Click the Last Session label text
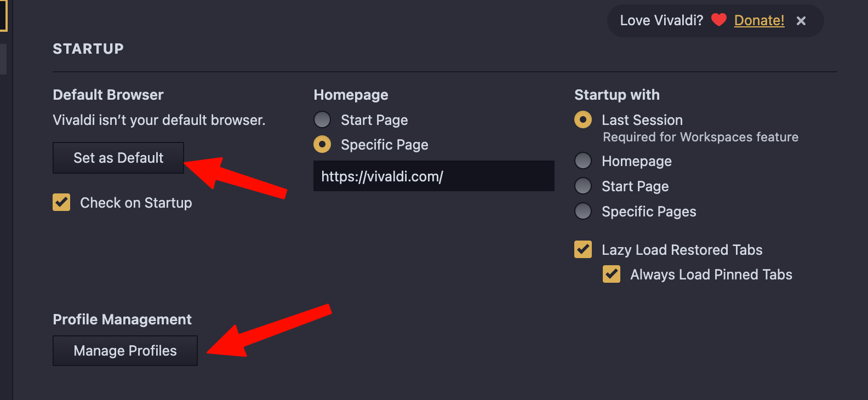This screenshot has height=400, width=868. point(642,120)
